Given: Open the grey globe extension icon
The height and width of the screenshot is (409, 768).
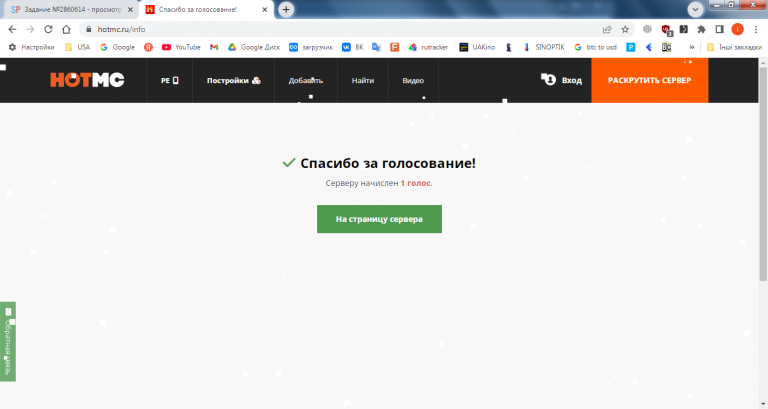Looking at the screenshot, I should (x=648, y=29).
